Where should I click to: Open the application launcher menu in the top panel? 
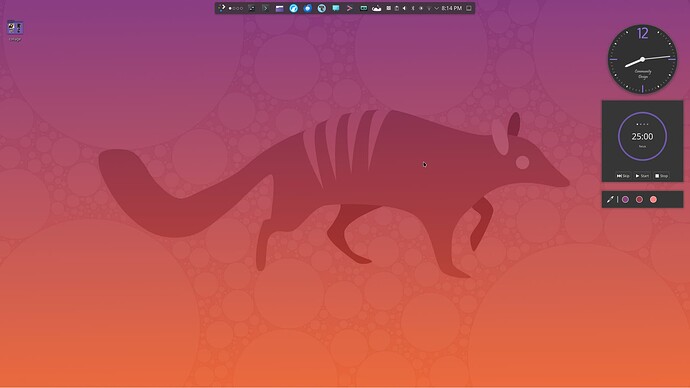click(221, 8)
